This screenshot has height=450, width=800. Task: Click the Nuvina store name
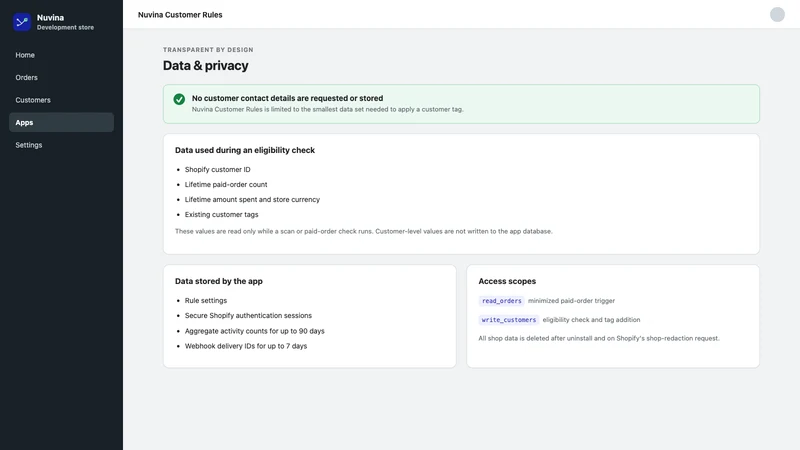click(50, 18)
